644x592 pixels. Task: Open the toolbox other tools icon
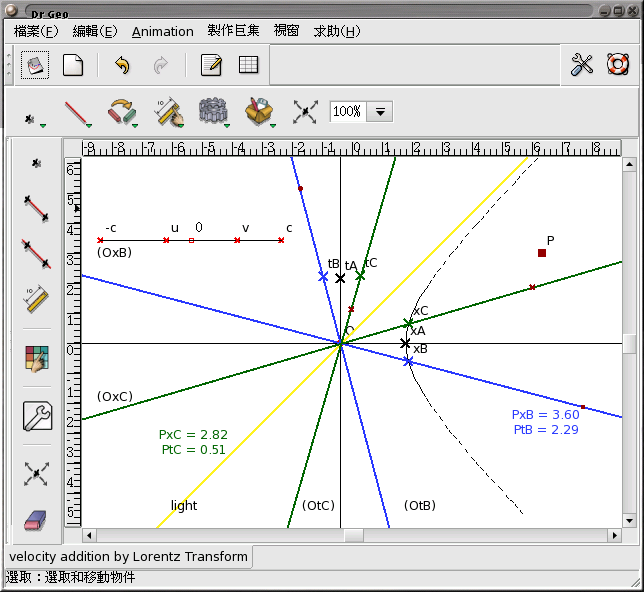(x=259, y=111)
